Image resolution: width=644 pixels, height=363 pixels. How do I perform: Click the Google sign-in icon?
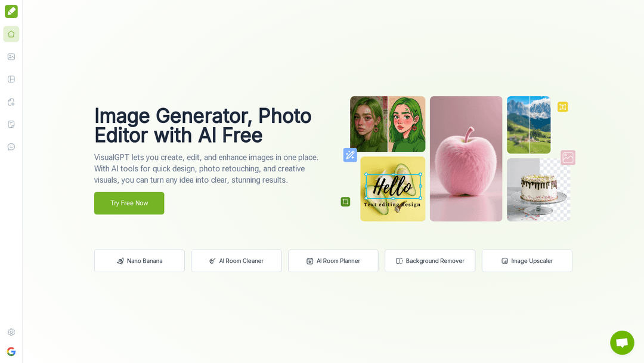pos(11,352)
